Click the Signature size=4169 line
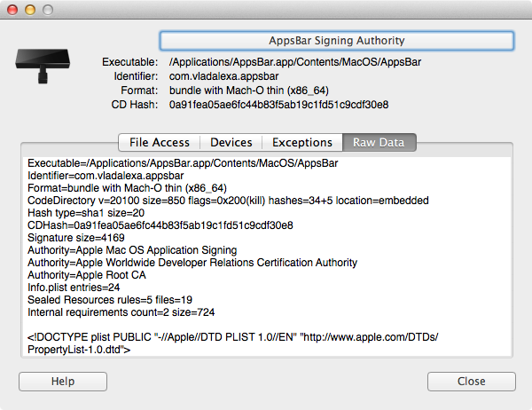Viewport: 532px width, 410px height. [x=76, y=238]
